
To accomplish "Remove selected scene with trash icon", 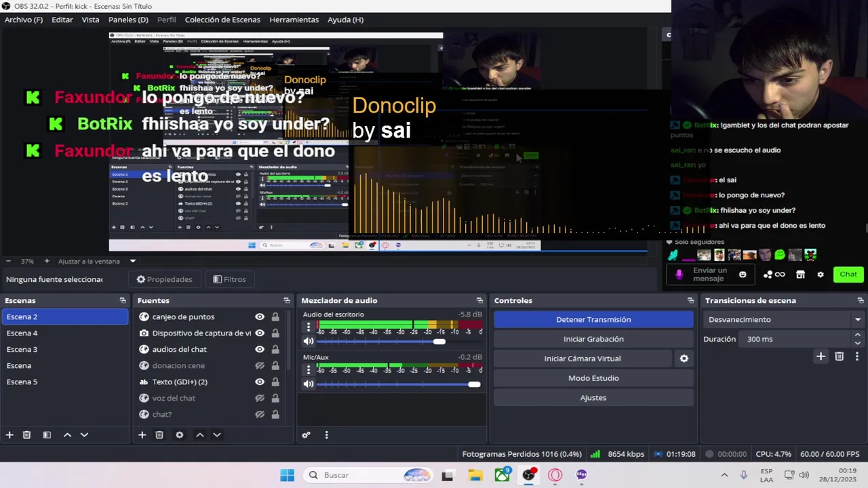I will coord(27,435).
